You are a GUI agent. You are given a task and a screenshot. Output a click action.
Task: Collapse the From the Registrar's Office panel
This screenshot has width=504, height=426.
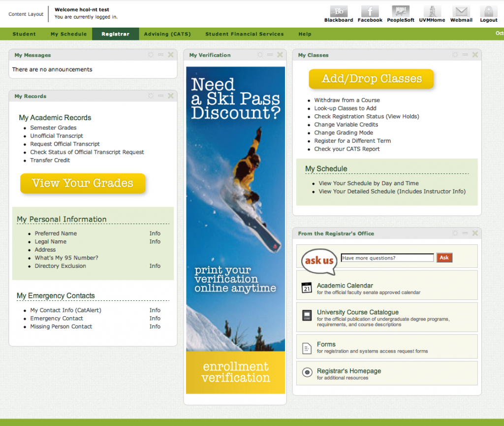pyautogui.click(x=465, y=233)
